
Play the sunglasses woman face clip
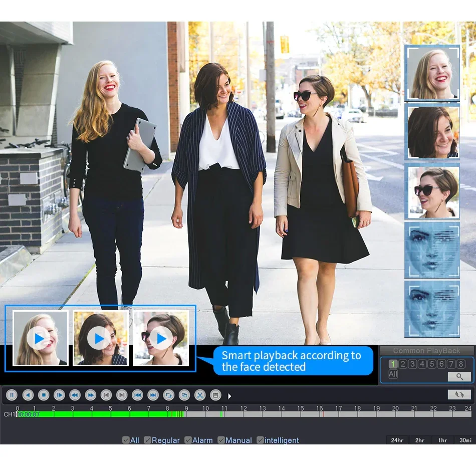(x=161, y=339)
